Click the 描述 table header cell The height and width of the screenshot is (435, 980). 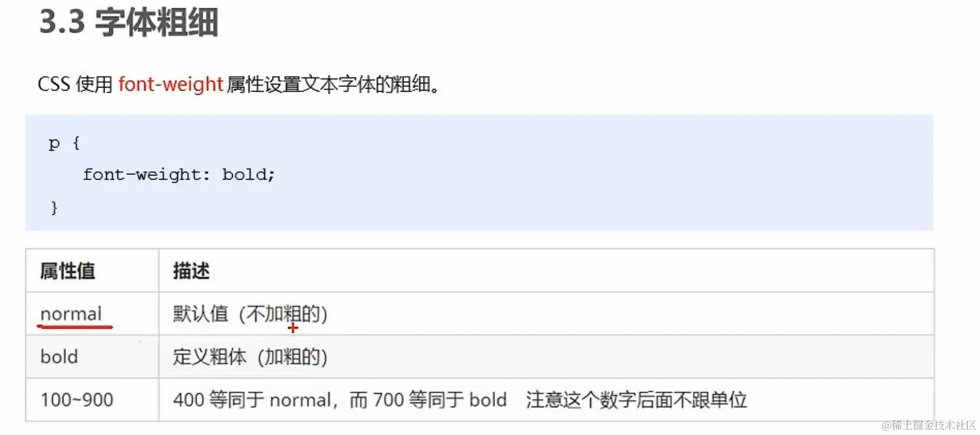(x=546, y=271)
